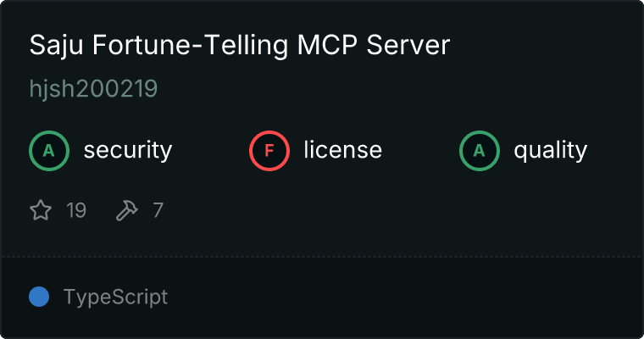
Task: Click the hammer tools icon
Action: point(127,210)
